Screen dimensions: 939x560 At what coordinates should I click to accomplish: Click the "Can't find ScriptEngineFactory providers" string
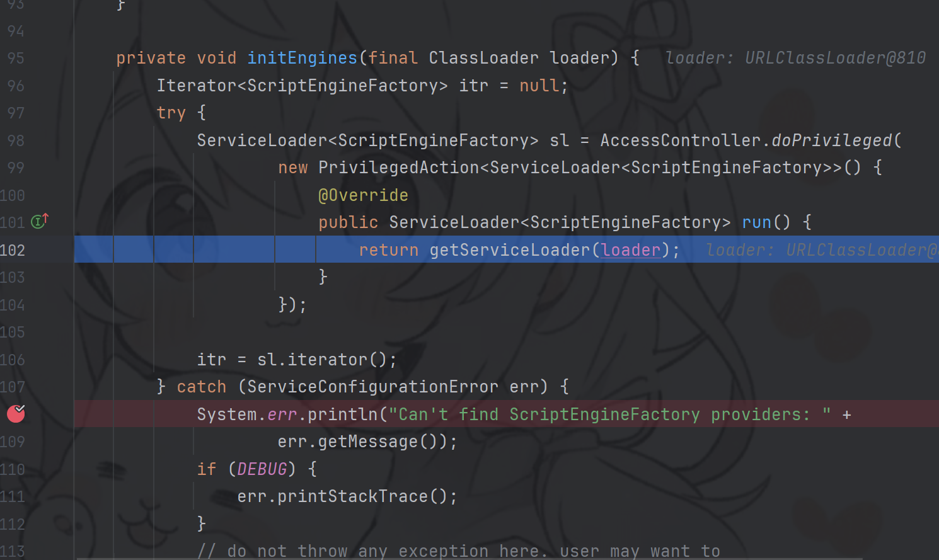[x=609, y=414]
